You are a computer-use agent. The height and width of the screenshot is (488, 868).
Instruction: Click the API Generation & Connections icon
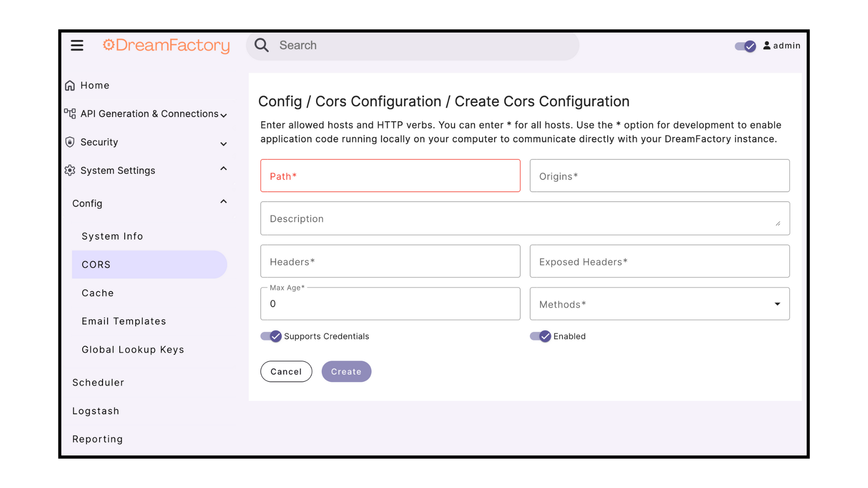click(x=70, y=113)
